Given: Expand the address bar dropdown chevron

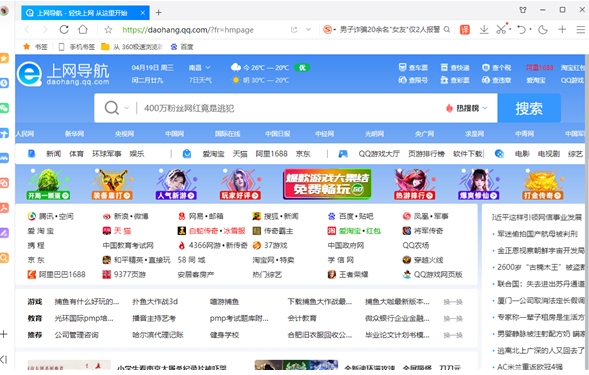Looking at the screenshot, I should click(x=308, y=29).
